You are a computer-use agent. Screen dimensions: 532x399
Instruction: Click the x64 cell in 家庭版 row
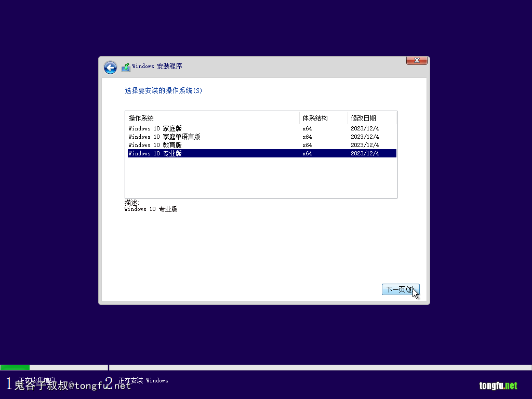(x=307, y=128)
